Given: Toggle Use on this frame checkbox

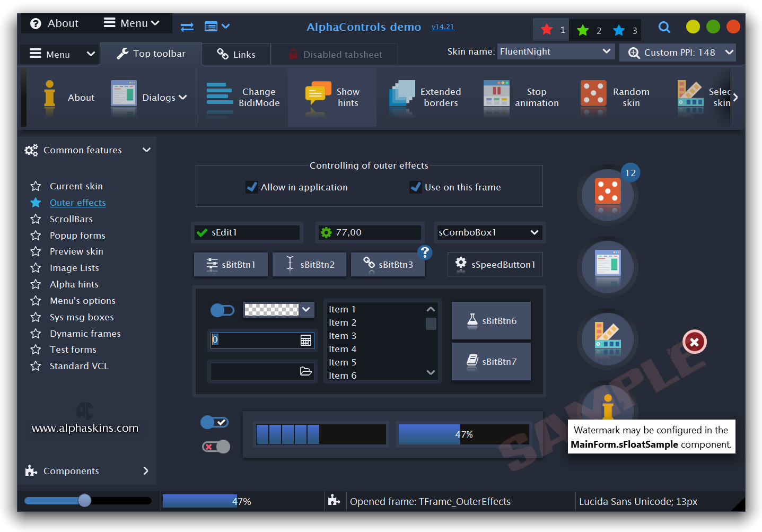Looking at the screenshot, I should pyautogui.click(x=455, y=187).
